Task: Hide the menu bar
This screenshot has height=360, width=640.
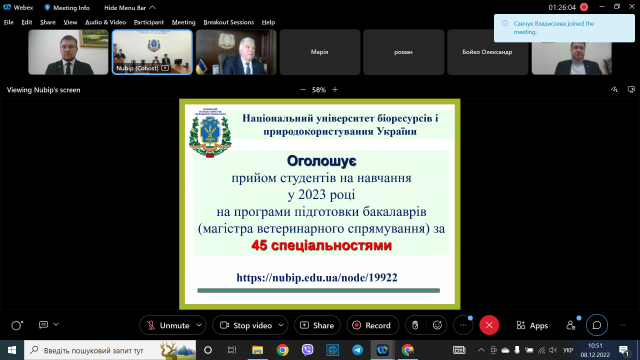Action: point(130,7)
